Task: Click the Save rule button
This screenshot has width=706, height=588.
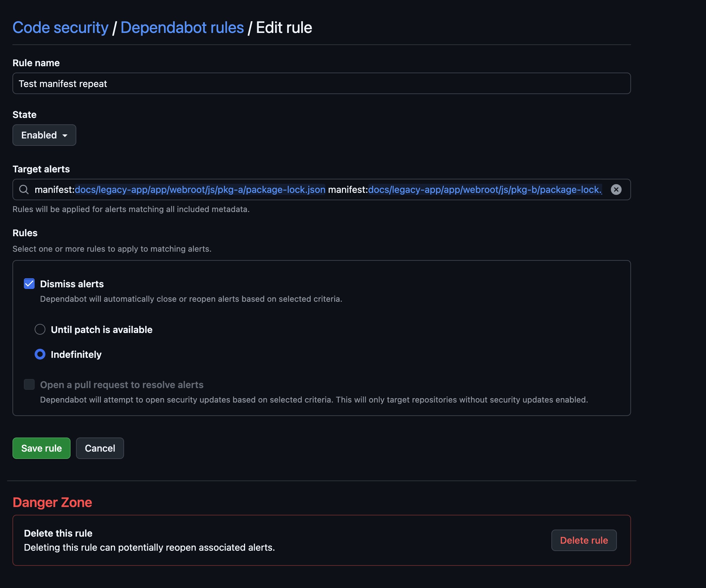Action: pos(41,448)
